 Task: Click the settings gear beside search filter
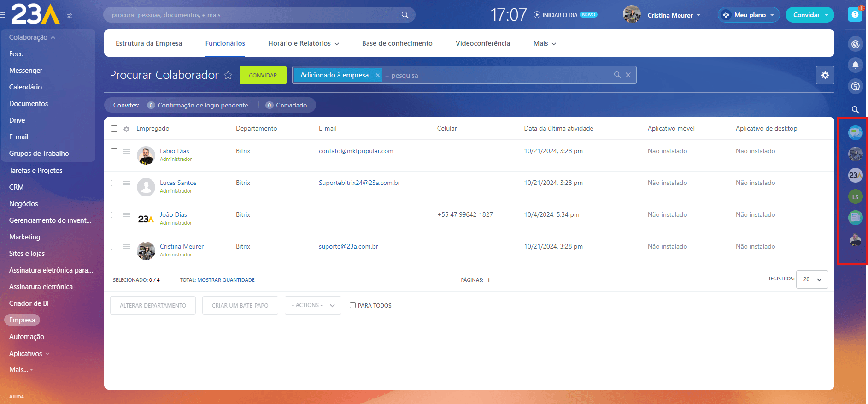pos(825,75)
